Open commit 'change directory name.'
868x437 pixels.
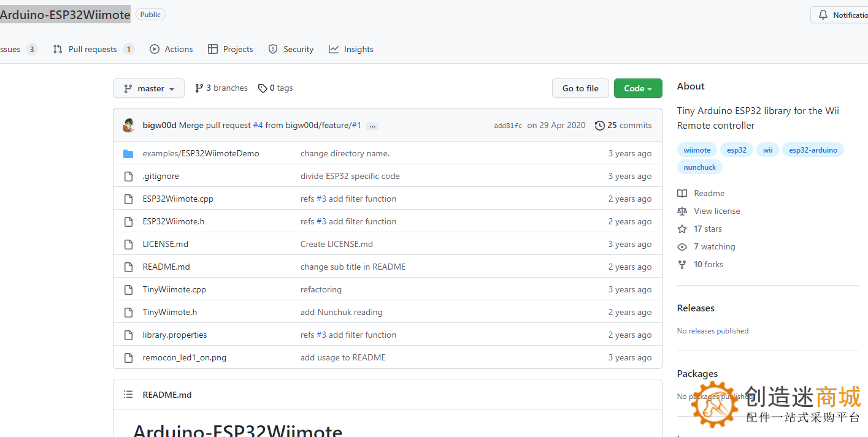[345, 153]
